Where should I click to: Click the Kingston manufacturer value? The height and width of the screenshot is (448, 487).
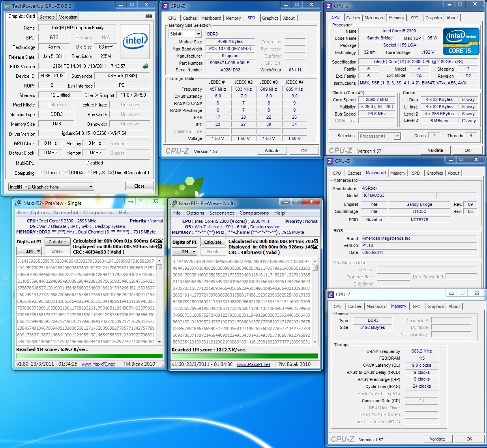(230, 56)
